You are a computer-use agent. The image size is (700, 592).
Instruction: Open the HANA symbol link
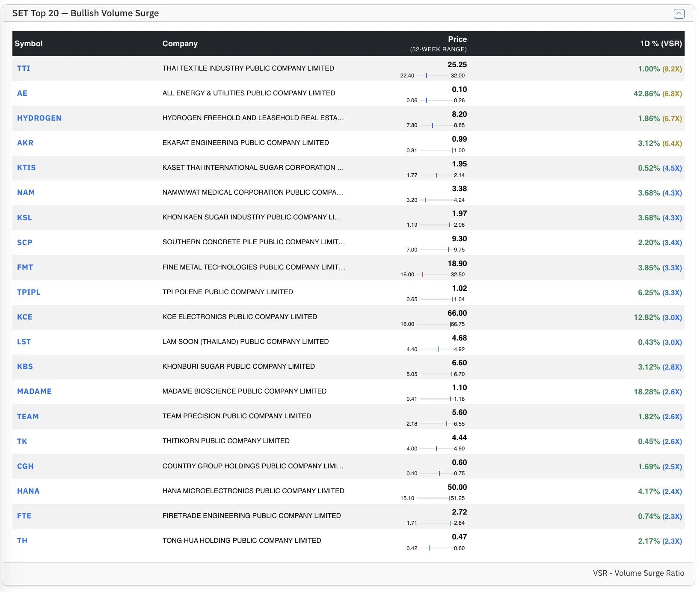tap(28, 491)
